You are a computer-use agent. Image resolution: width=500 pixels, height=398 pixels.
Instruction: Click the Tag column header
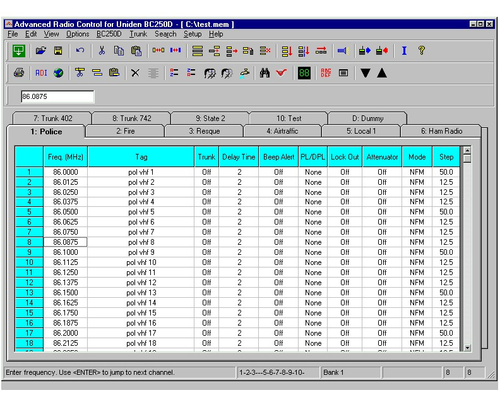[141, 157]
